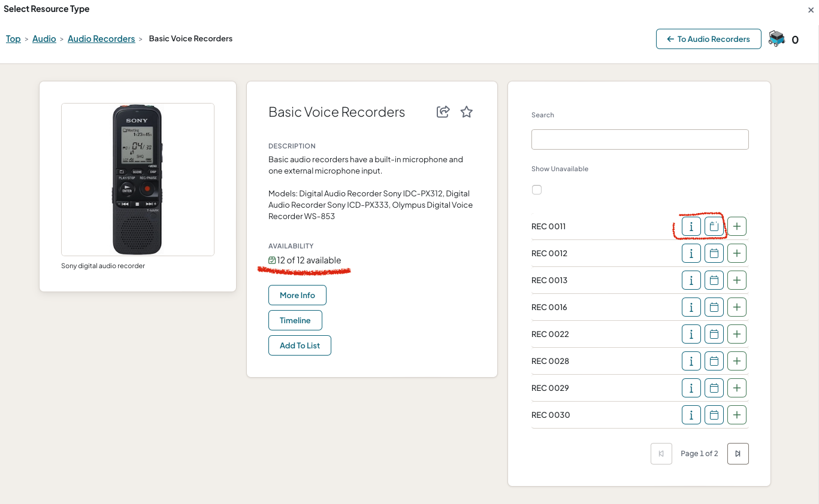The width and height of the screenshot is (819, 504).
Task: Select the REC 0028 row label
Action: [x=551, y=361]
